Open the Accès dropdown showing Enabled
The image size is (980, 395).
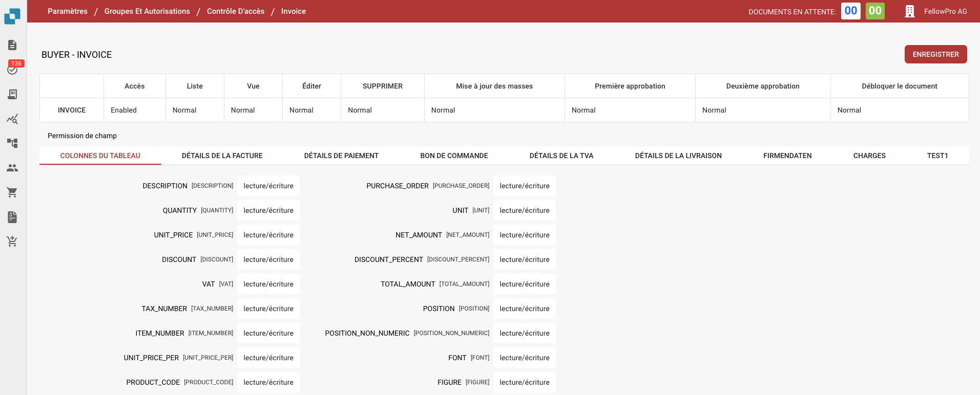[x=134, y=110]
